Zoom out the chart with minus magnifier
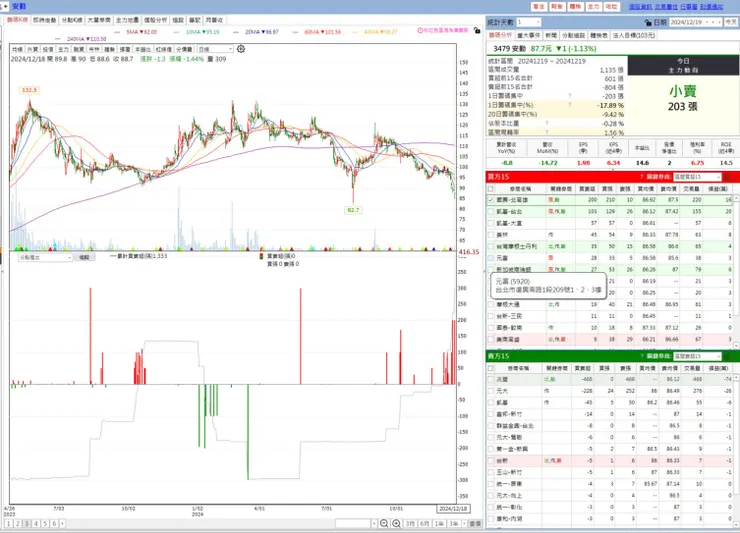The width and height of the screenshot is (740, 533). 384,523
